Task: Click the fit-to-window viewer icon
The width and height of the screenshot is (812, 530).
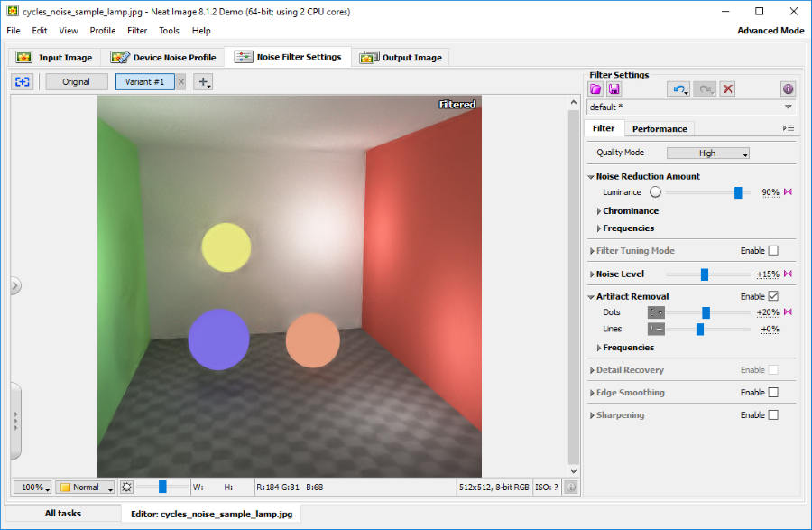Action: pyautogui.click(x=23, y=82)
